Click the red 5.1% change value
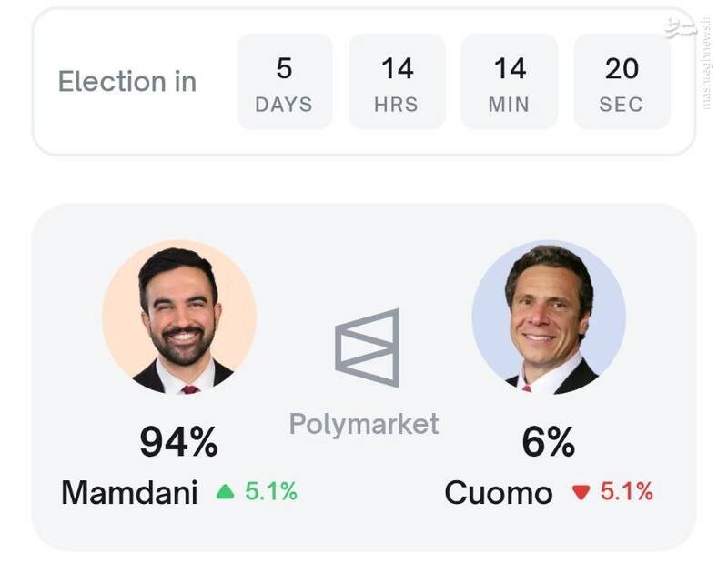Image resolution: width=728 pixels, height=574 pixels. 626,492
